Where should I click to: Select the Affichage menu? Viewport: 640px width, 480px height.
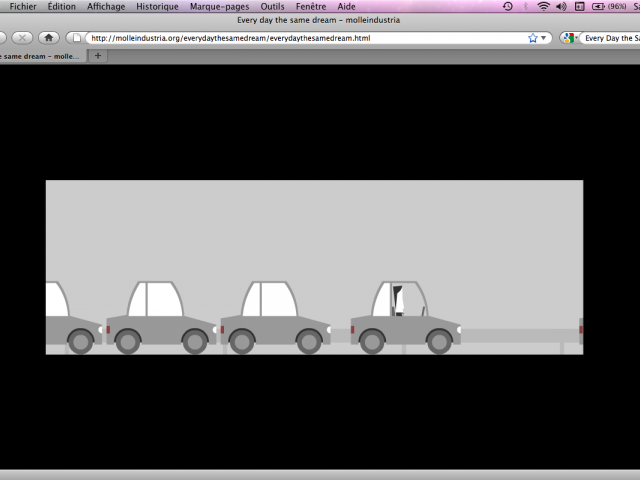pyautogui.click(x=106, y=6)
